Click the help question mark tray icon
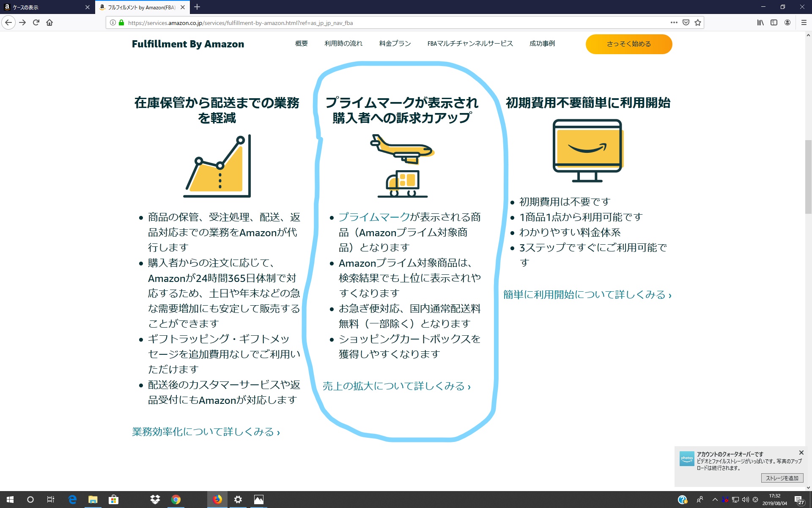812x508 pixels. 683,500
